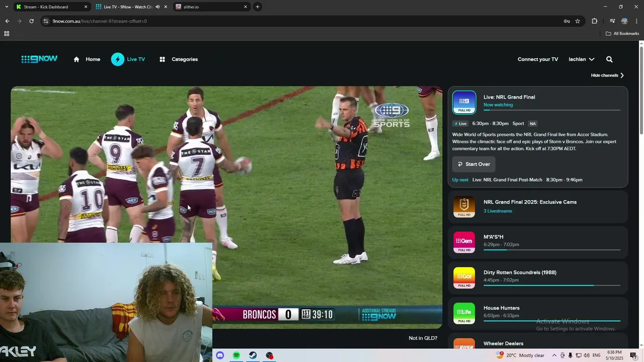Open the Chrome profile avatar

[x=624, y=21]
